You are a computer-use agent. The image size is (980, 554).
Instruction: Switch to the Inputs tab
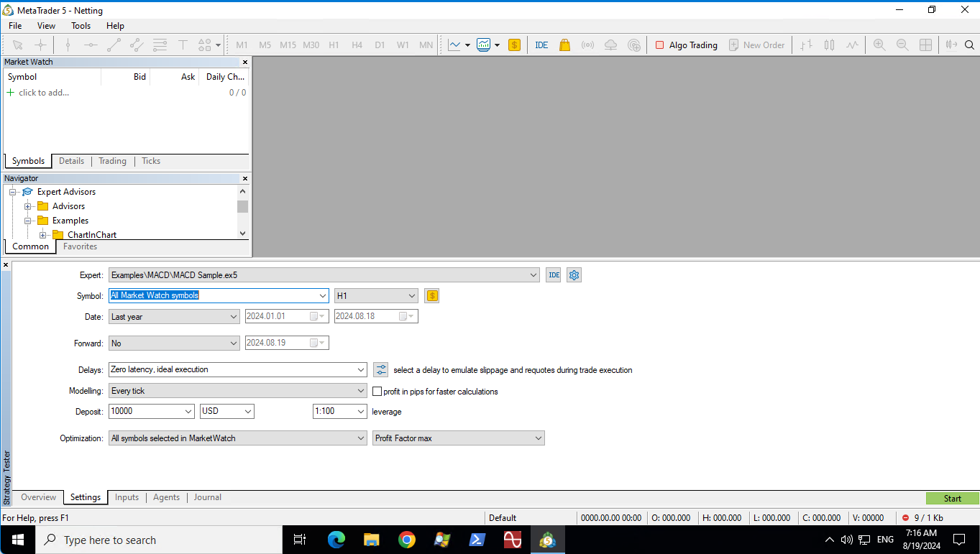pos(127,497)
